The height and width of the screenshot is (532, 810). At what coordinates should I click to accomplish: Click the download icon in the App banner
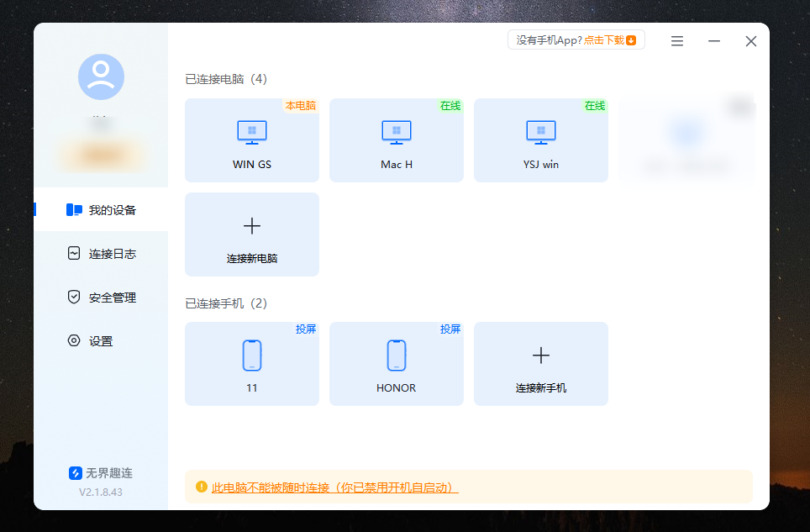634,40
